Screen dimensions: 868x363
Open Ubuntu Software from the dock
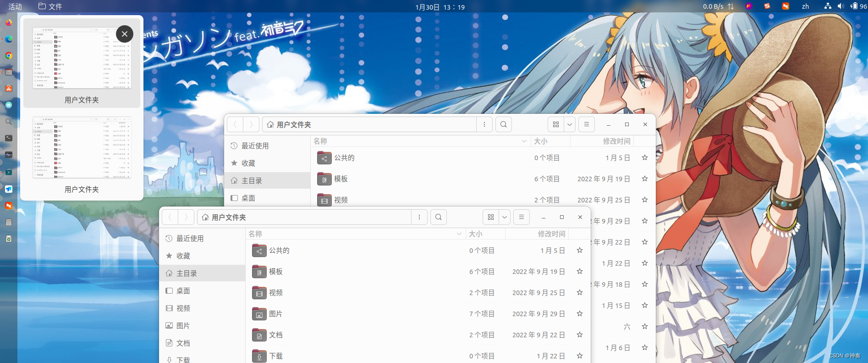[x=9, y=89]
